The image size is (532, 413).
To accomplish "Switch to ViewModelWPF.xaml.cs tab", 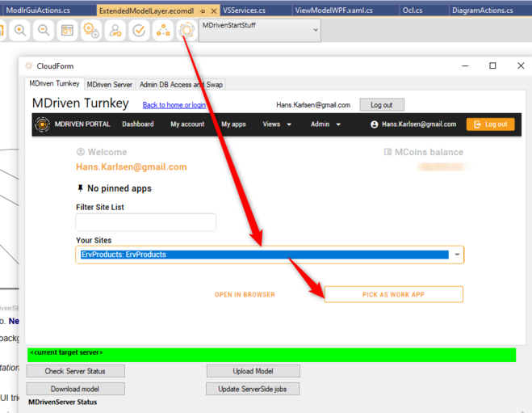I will point(334,11).
